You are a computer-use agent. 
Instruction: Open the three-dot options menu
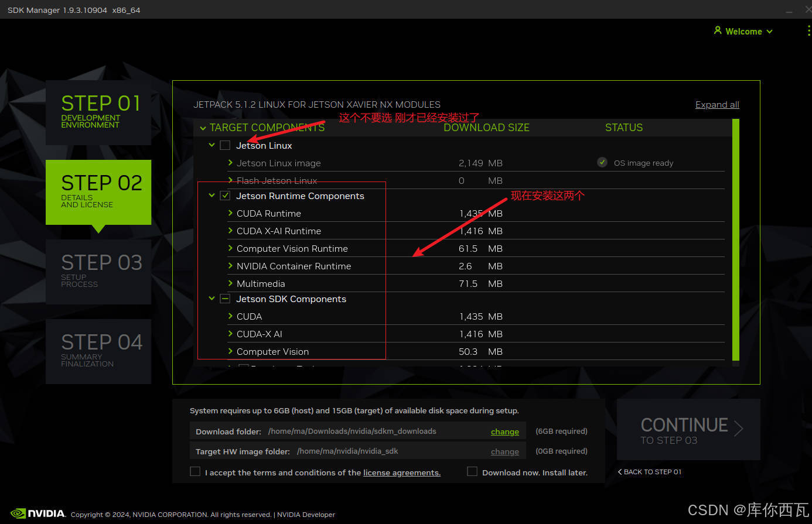click(809, 32)
